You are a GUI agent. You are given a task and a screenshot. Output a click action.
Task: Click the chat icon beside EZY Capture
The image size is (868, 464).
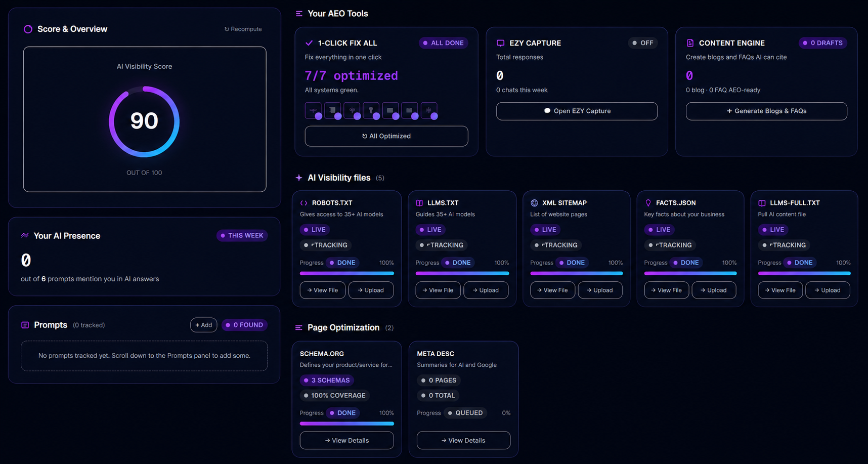tap(500, 43)
